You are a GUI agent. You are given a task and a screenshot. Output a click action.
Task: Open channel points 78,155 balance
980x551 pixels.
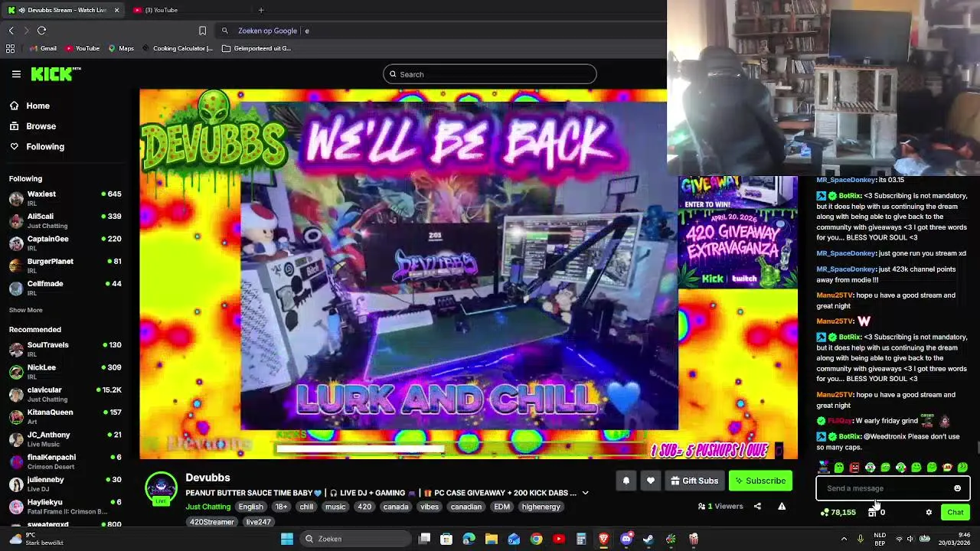coord(838,512)
